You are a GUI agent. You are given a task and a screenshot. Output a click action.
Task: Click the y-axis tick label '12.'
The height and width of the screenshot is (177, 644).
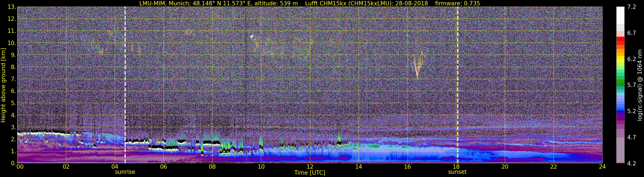coord(12,19)
